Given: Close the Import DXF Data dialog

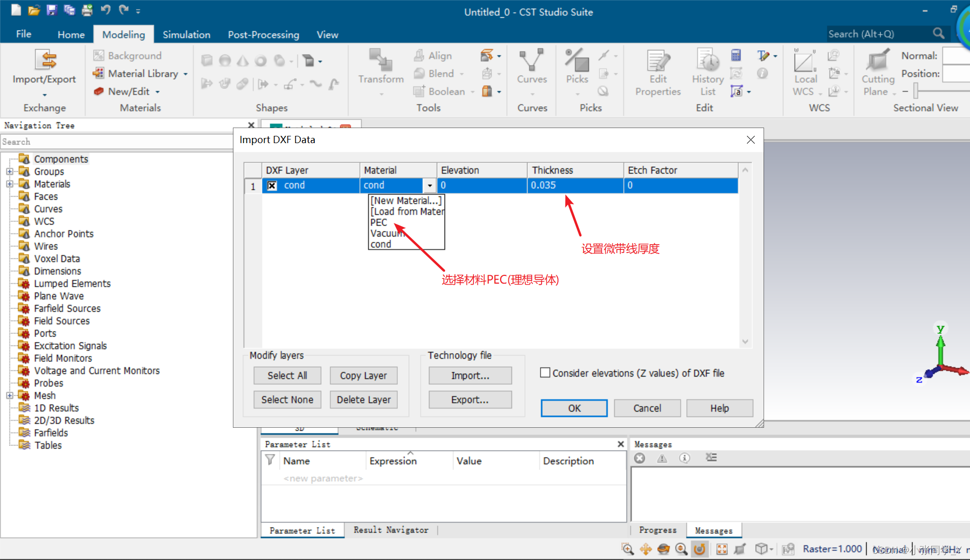Looking at the screenshot, I should click(750, 140).
